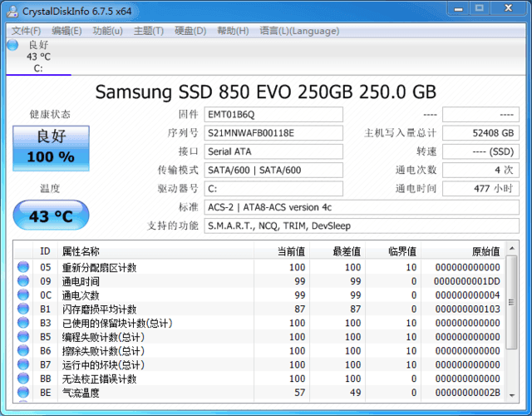Image resolution: width=532 pixels, height=416 pixels.
Task: Click status orb for attribute BE
Action: [x=23, y=392]
